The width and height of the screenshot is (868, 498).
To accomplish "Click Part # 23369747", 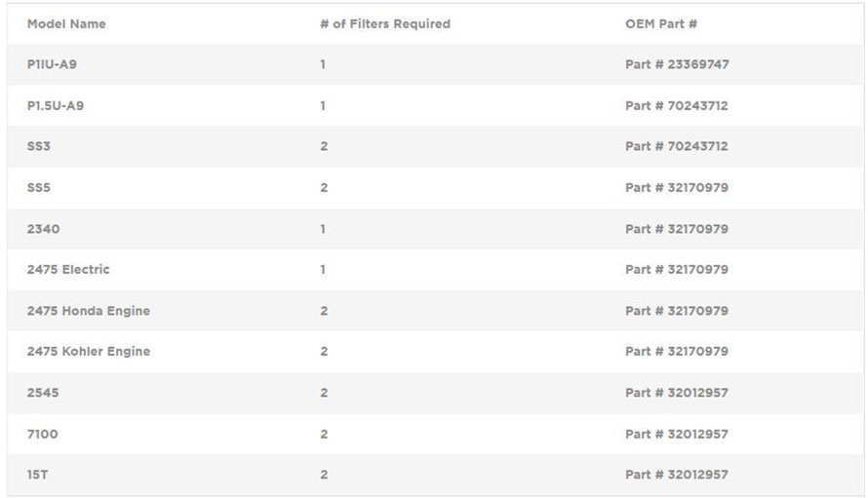I will coord(677,64).
